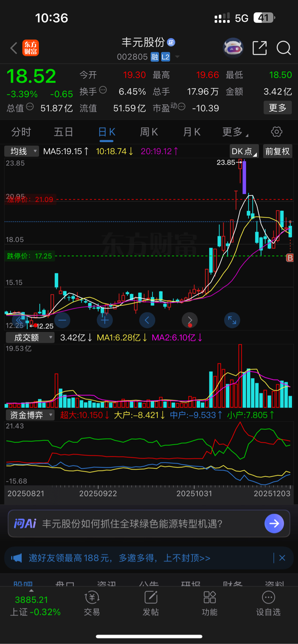Expand chart to fullscreen with the diagonal arrows icon
The image size is (298, 644).
click(232, 320)
